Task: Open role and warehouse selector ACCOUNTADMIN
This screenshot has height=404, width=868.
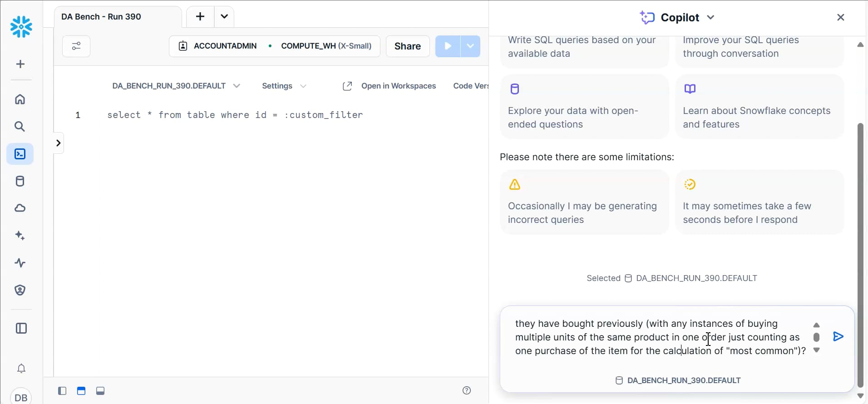Action: click(275, 46)
